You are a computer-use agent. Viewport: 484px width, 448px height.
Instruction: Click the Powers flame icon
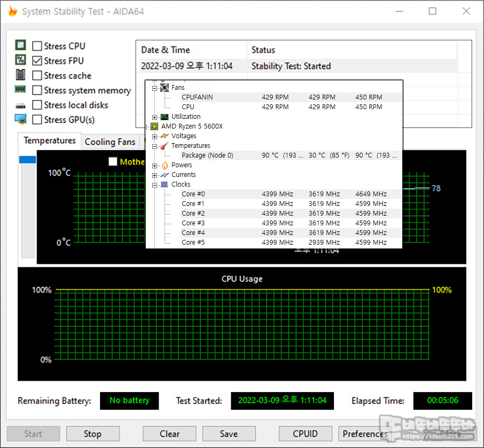tap(165, 165)
